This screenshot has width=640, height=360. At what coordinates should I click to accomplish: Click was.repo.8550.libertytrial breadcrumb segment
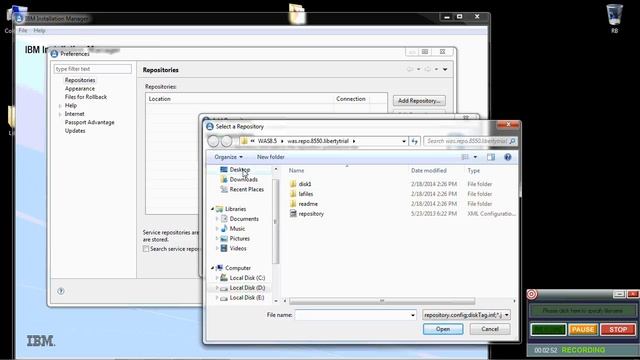[x=318, y=141]
